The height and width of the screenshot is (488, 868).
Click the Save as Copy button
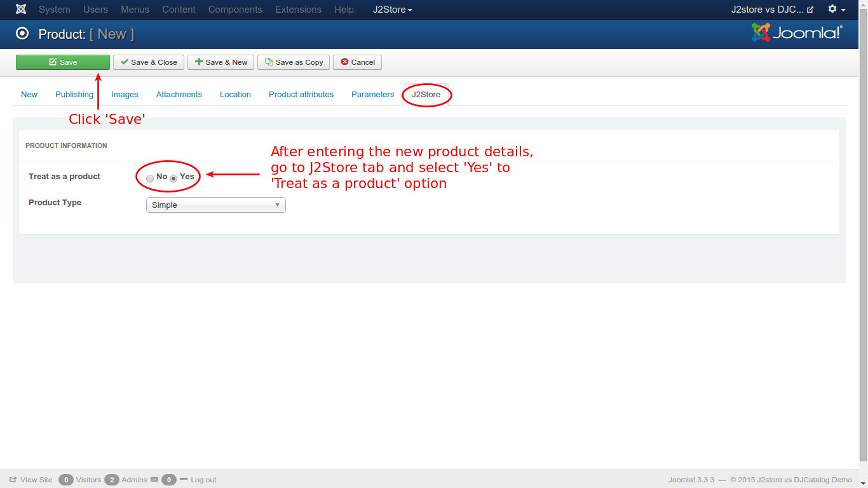pyautogui.click(x=294, y=62)
